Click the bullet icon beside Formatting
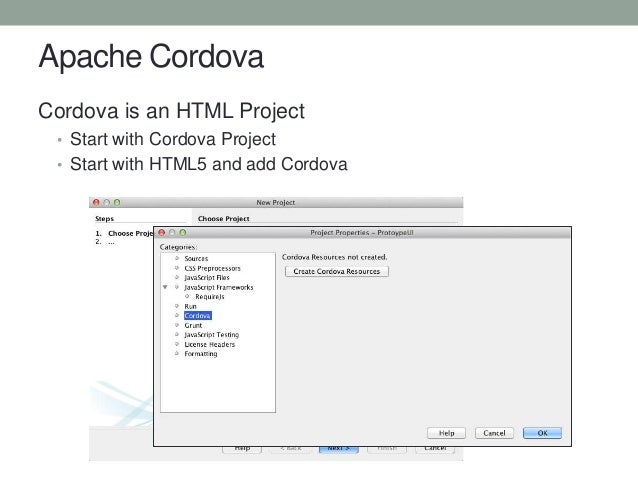Screen dimensions: 638x479 177,354
